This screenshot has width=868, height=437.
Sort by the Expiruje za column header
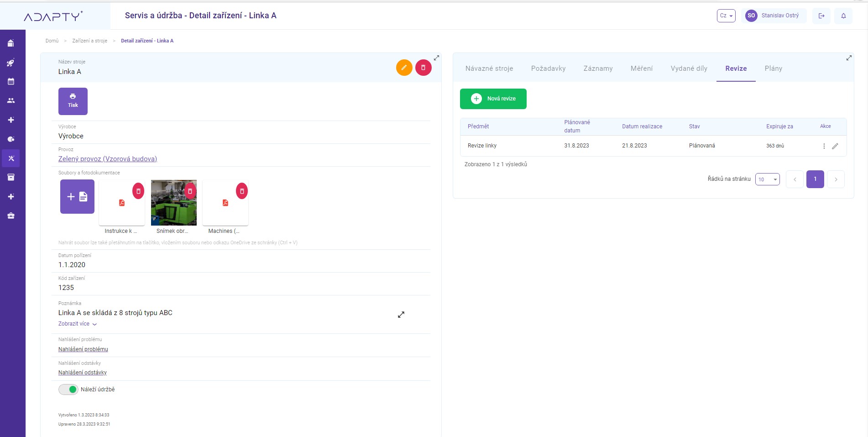tap(779, 126)
